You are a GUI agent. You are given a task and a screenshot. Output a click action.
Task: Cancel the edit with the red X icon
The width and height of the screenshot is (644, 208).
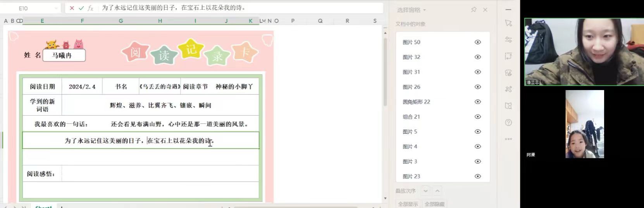click(72, 8)
